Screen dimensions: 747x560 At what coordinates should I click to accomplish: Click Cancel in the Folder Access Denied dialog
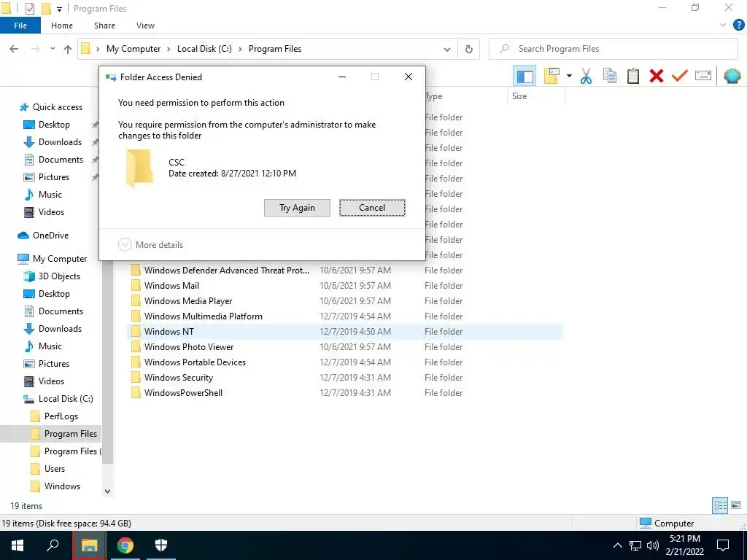[372, 208]
